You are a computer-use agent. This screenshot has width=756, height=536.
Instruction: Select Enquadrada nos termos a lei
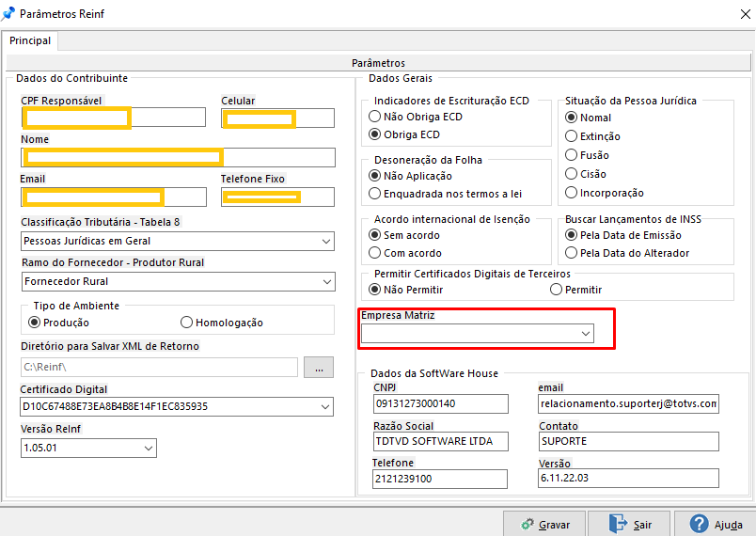(374, 194)
